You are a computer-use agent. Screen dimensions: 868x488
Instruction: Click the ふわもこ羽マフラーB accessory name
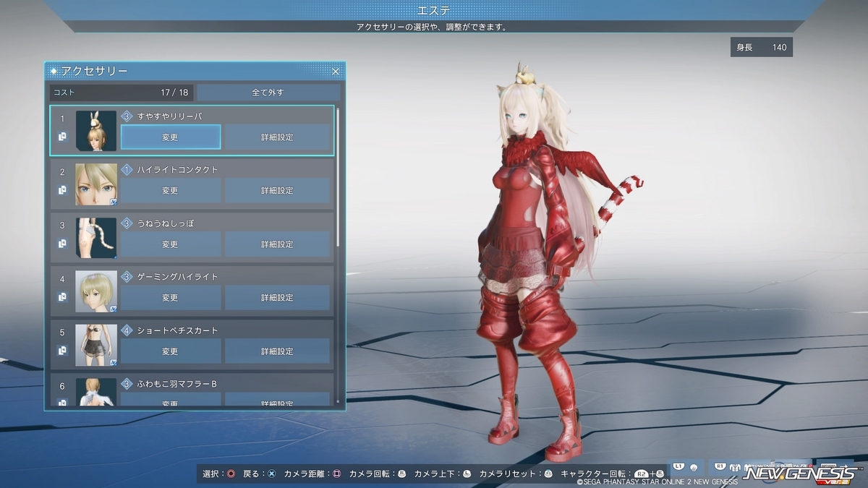pyautogui.click(x=176, y=384)
